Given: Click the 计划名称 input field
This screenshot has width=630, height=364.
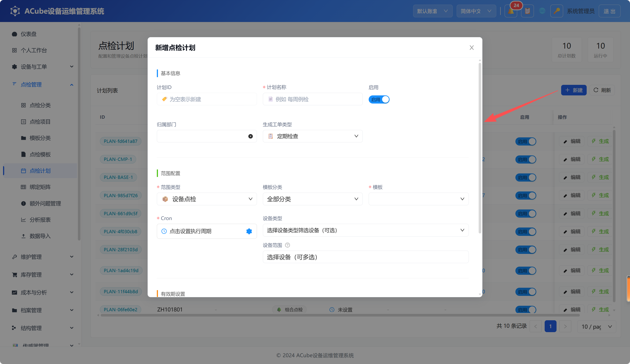Looking at the screenshot, I should [313, 99].
